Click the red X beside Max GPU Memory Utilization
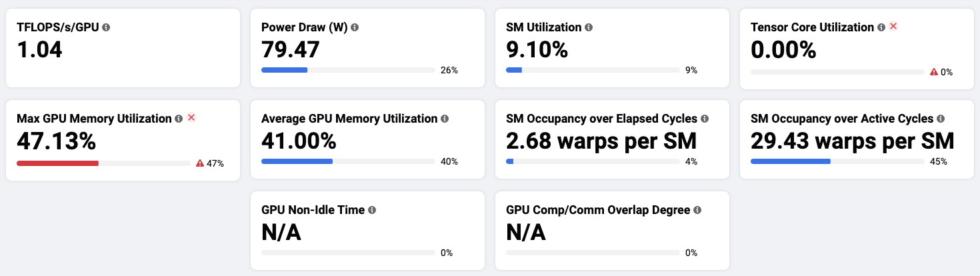Viewport: 980px width, 276px height. (191, 118)
